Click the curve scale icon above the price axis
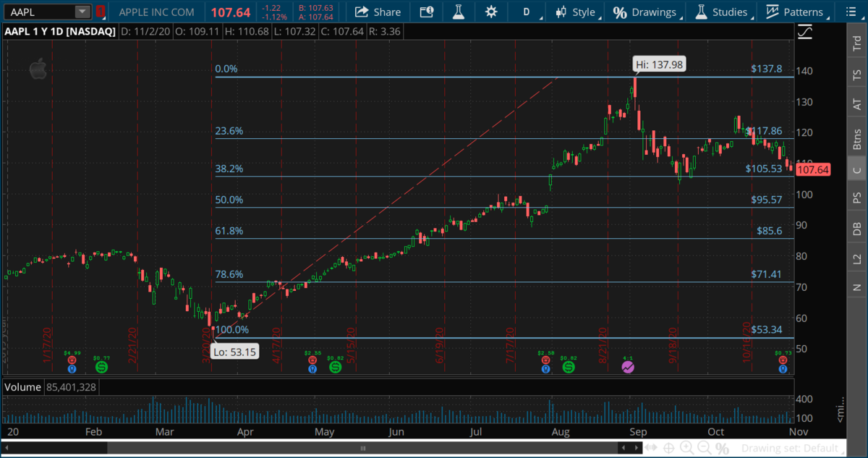This screenshot has width=868, height=458. [x=804, y=32]
